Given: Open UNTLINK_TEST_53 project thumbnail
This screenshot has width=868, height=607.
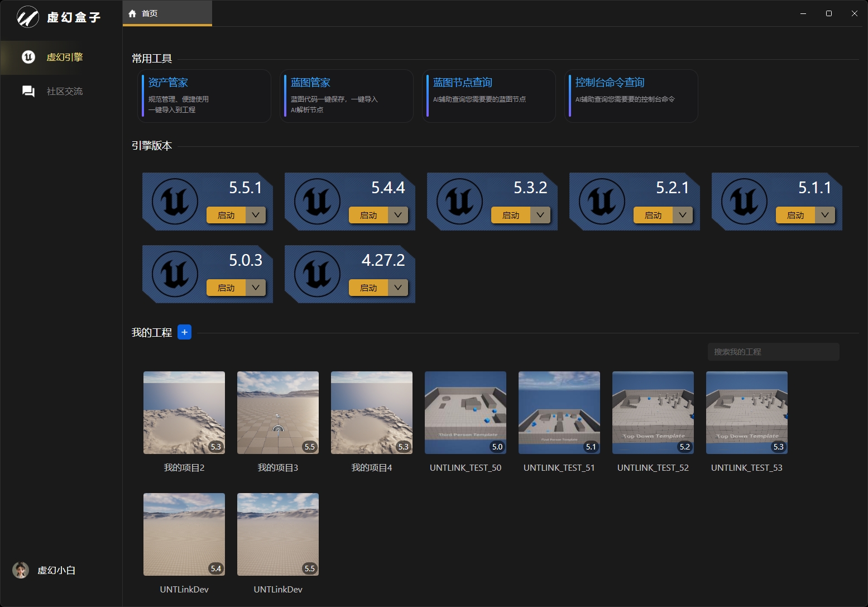Looking at the screenshot, I should click(747, 413).
